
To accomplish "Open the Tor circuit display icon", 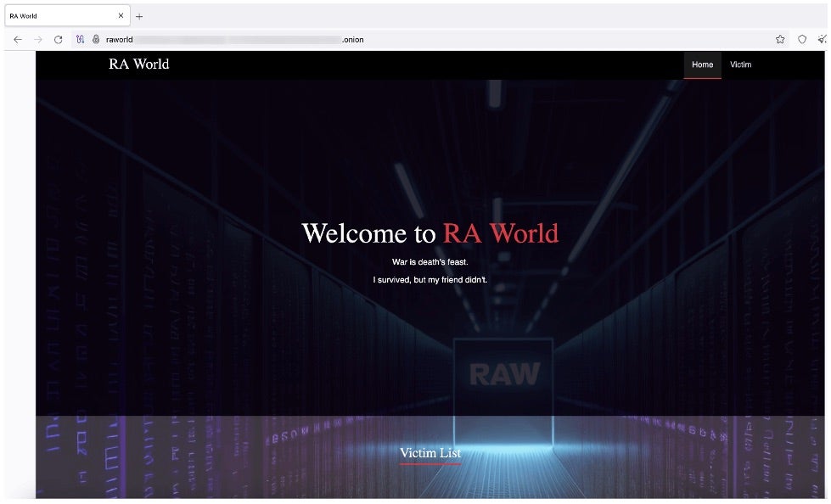I will [x=81, y=39].
